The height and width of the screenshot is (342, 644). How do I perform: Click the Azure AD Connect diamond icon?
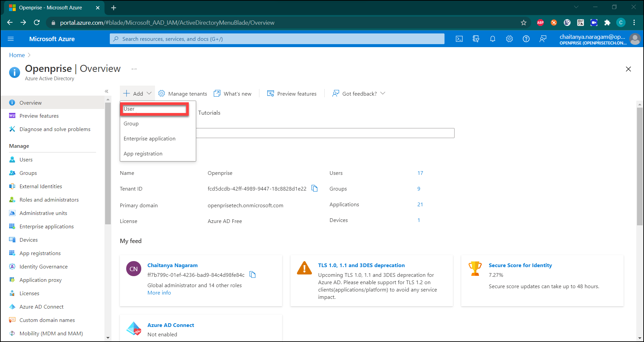[x=134, y=329]
